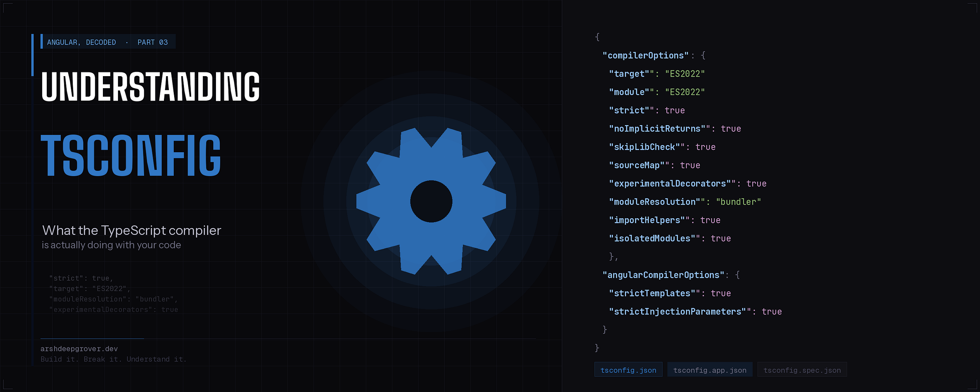The width and height of the screenshot is (980, 392).
Task: Click the "skipLibCheck" line
Action: click(x=662, y=147)
